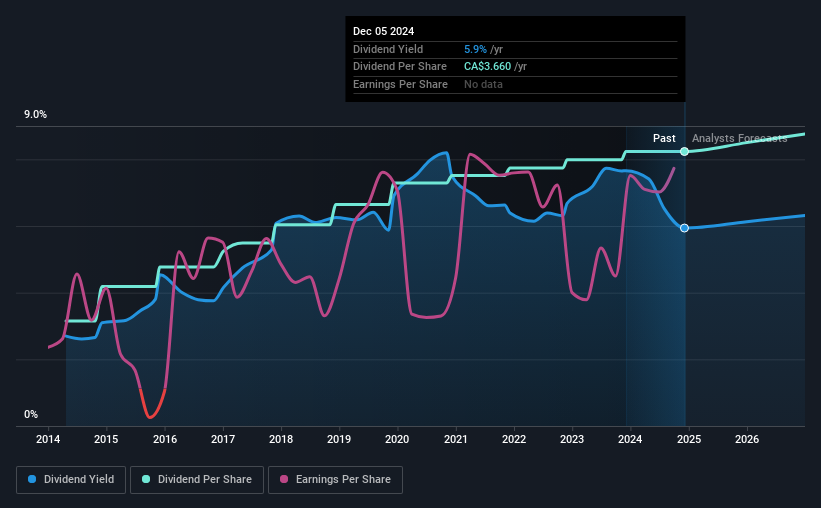Screen dimensions: 821x508
Task: Click the 2022 x-axis label
Action: point(514,439)
